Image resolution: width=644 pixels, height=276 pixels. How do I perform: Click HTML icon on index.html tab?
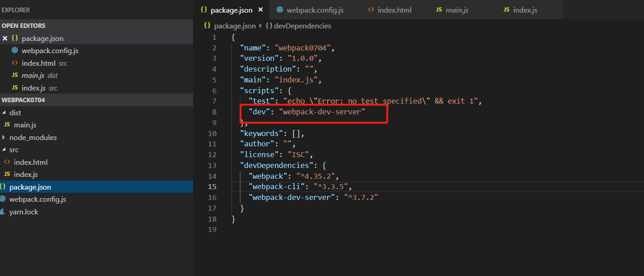coord(371,10)
